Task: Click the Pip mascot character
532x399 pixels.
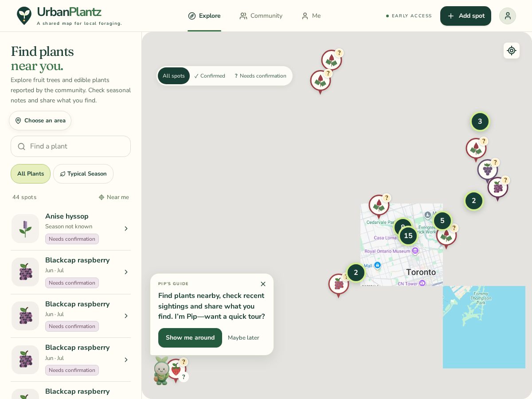Action: 161,371
